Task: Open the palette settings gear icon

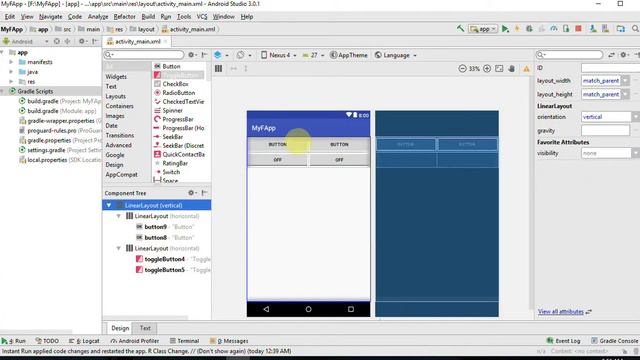Action: point(191,55)
